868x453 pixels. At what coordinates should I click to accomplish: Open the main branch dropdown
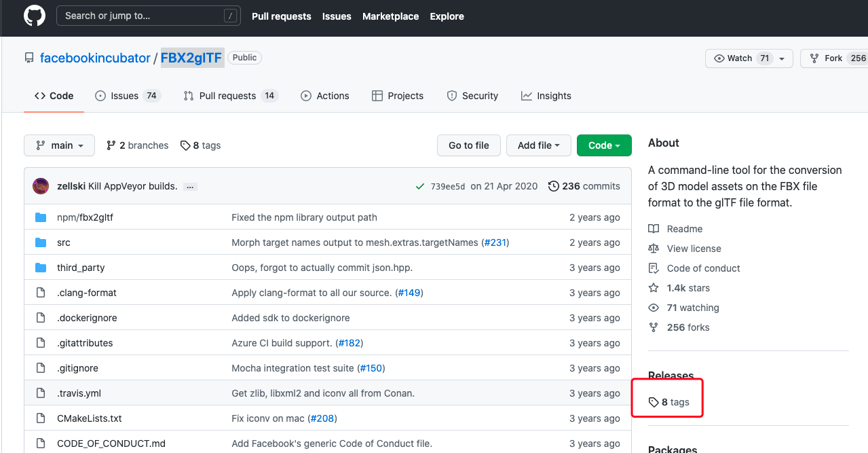(59, 145)
